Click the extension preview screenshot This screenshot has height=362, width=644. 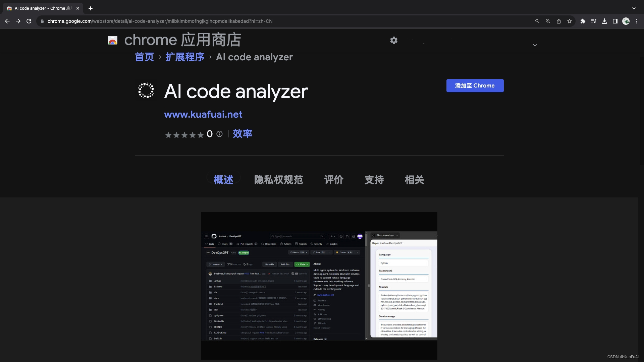click(x=319, y=286)
